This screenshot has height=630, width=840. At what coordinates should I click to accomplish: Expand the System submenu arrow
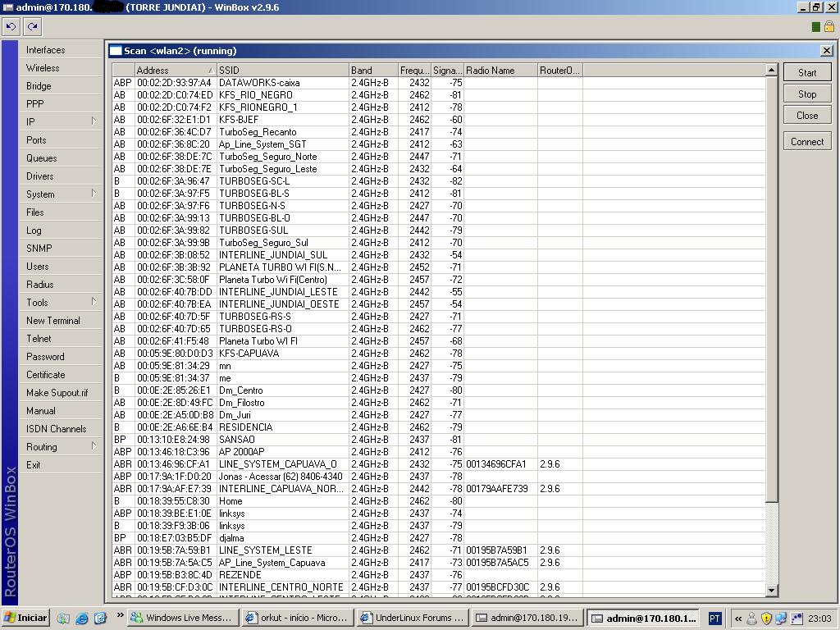94,194
